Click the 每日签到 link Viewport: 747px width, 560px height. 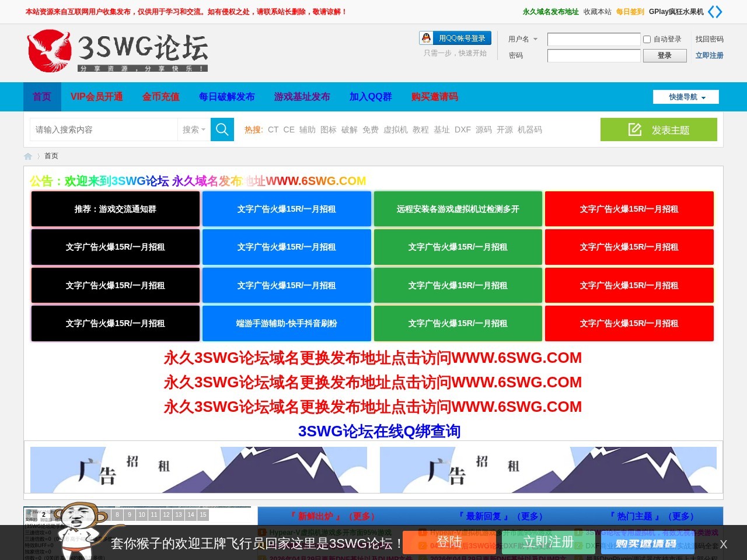(x=630, y=12)
